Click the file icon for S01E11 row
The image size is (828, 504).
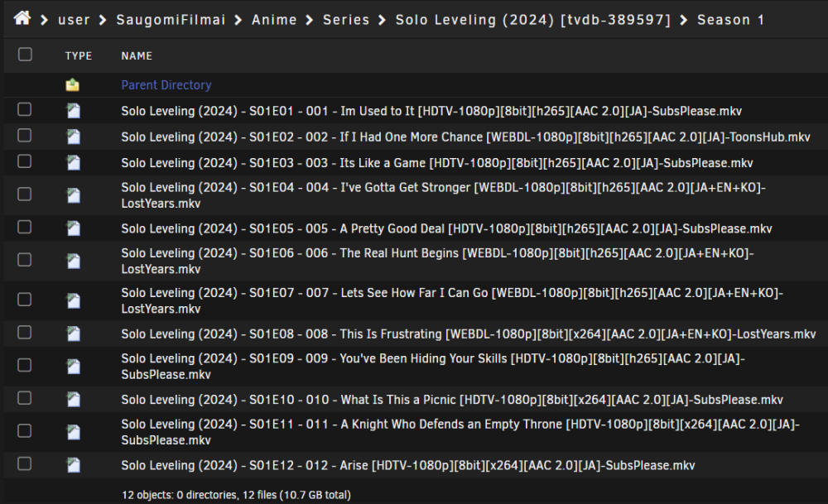pyautogui.click(x=74, y=432)
